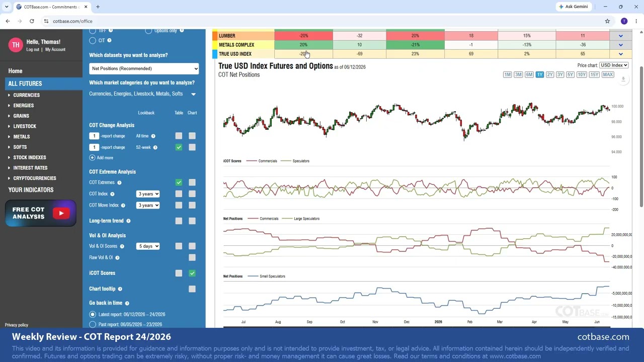The width and height of the screenshot is (644, 362).
Task: Open the Price chart USD Index dropdown
Action: (614, 65)
